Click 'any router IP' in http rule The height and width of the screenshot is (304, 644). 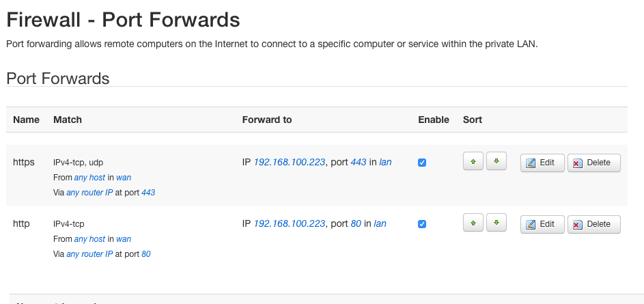89,254
